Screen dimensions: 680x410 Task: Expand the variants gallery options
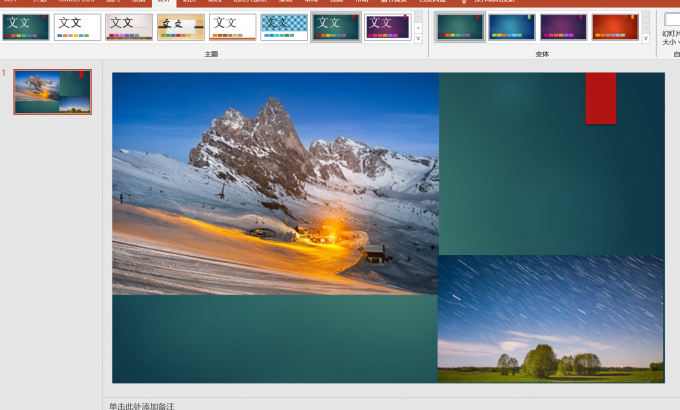click(646, 39)
